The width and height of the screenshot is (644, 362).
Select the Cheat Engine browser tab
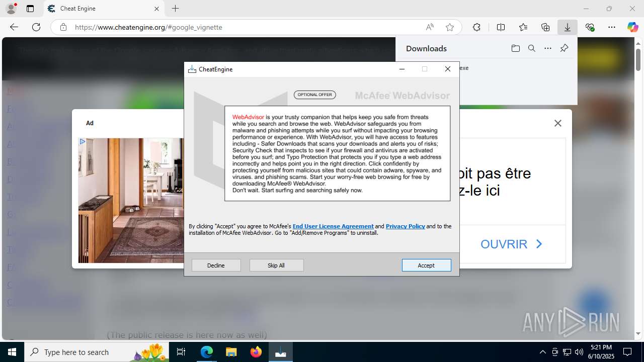point(104,9)
